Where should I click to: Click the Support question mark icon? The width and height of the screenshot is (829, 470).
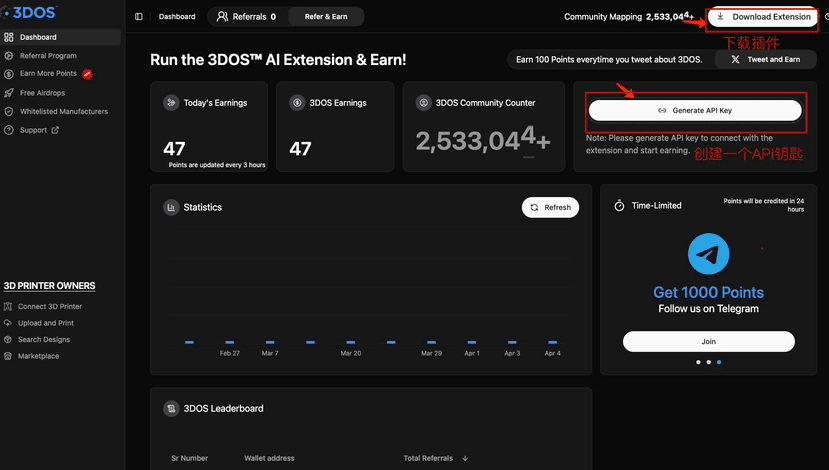(x=8, y=130)
